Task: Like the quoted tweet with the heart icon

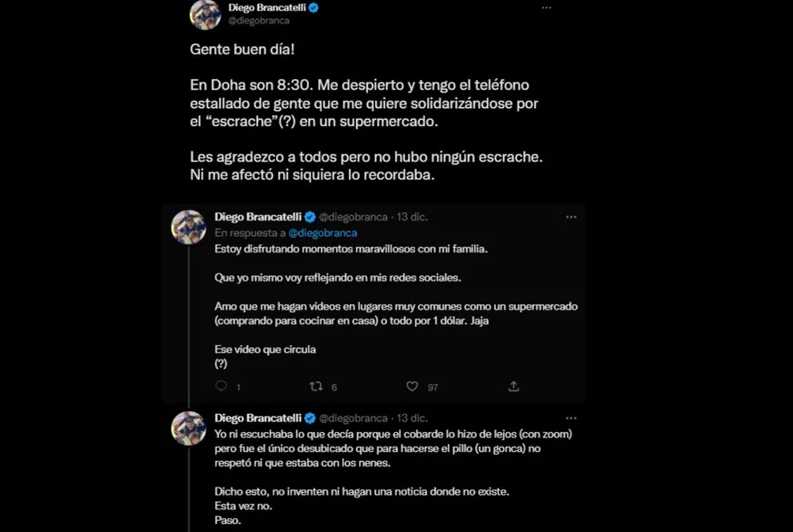Action: click(411, 386)
